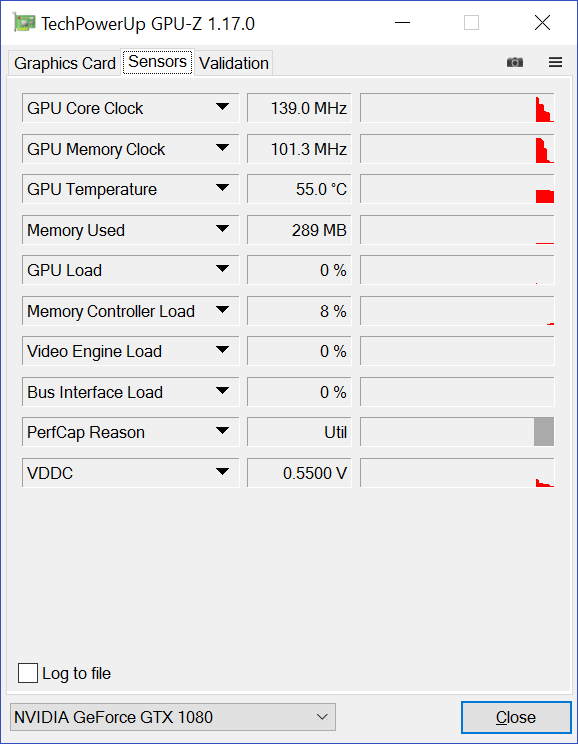Click the PerfCap Reason gray bar graph
Screen dimensions: 578x744
[457, 432]
